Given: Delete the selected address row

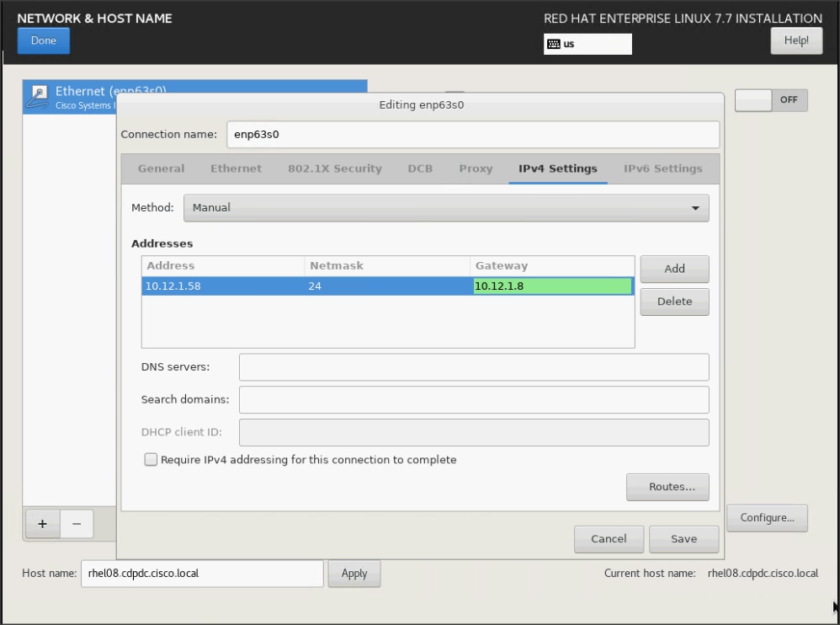Looking at the screenshot, I should pos(674,302).
